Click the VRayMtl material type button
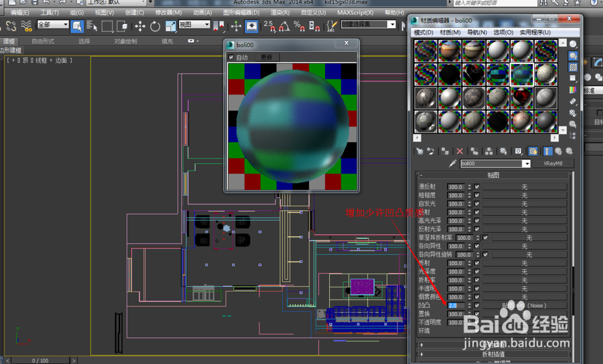The image size is (603, 364). [x=553, y=163]
